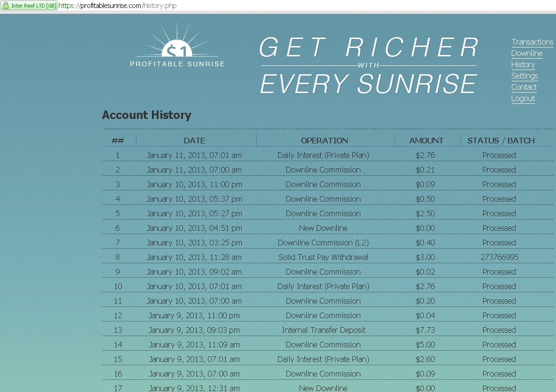556x392 pixels.
Task: Select the date January 9, 2013, 07:00 am
Action: [x=194, y=374]
